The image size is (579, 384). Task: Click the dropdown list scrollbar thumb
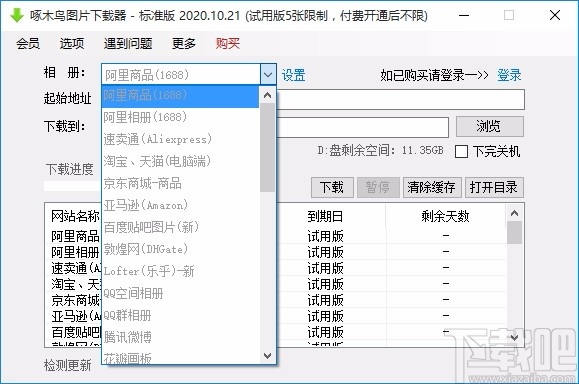[x=267, y=148]
